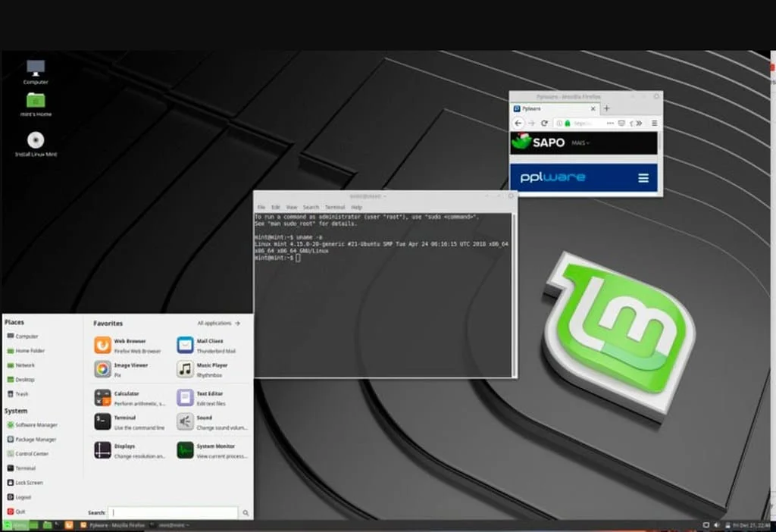The width and height of the screenshot is (776, 532).
Task: Open Trash in the Places list
Action: click(18, 394)
